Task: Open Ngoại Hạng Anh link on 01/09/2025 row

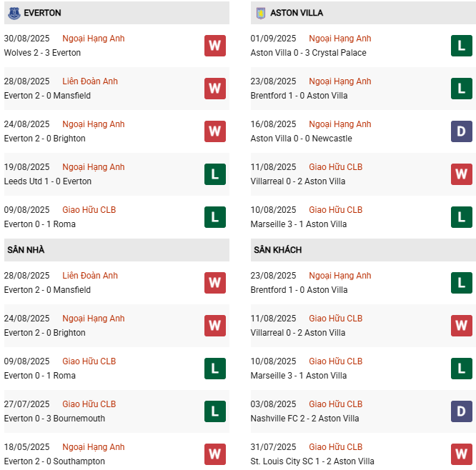Action: click(340, 39)
